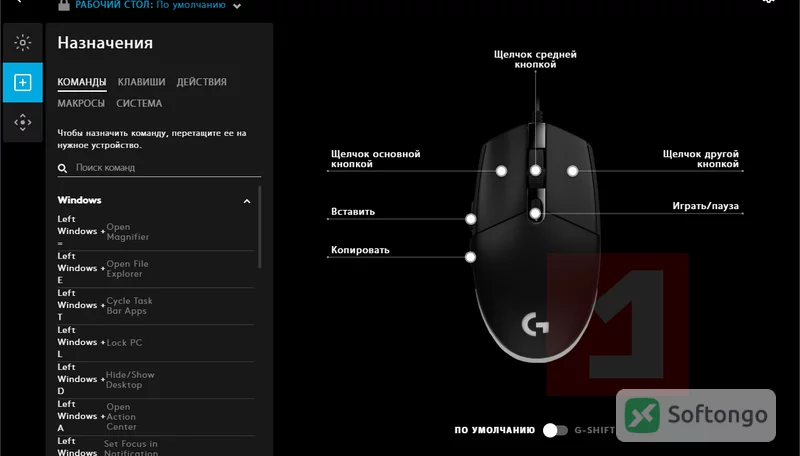Click the right mouse button marker dot

[x=572, y=171]
